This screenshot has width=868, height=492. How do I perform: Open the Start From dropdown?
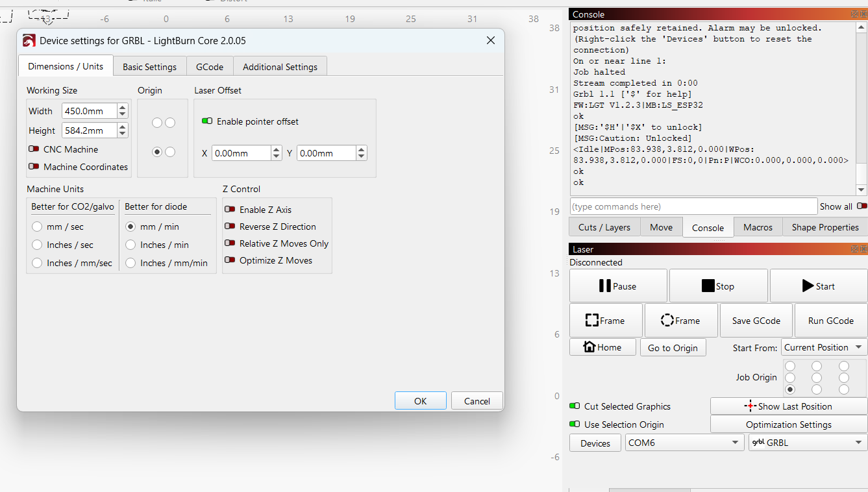point(823,347)
